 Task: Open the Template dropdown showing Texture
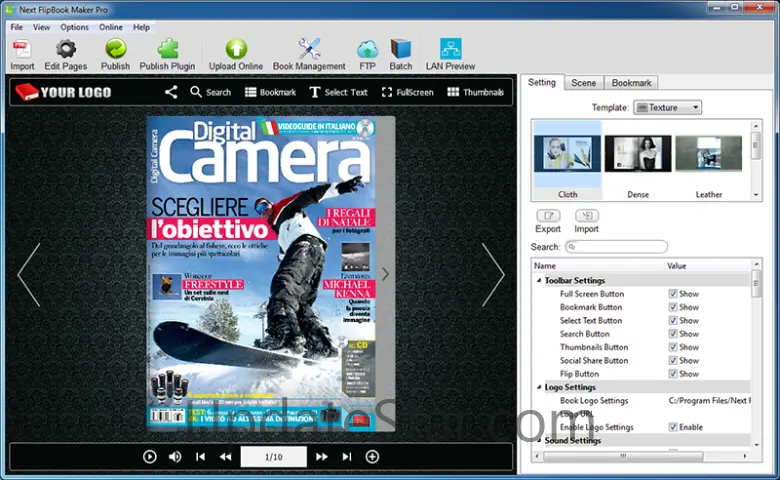tap(667, 107)
